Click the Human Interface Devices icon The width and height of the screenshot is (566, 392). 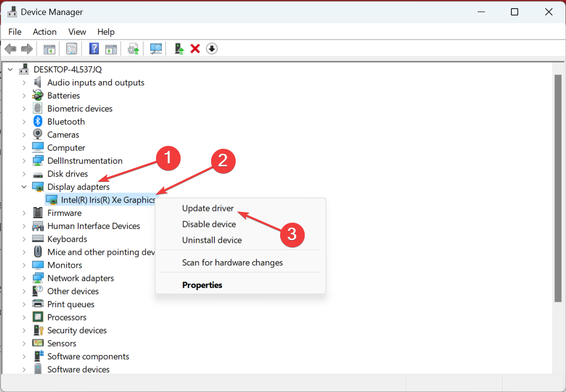(38, 226)
